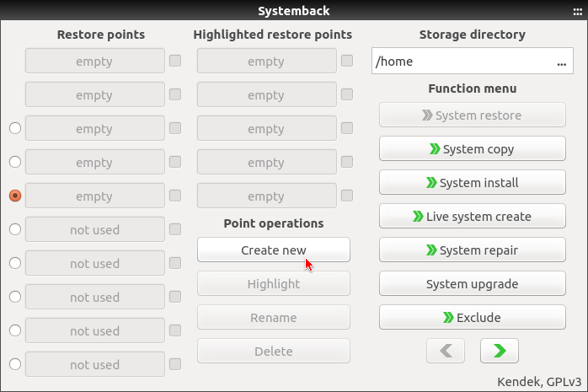The height and width of the screenshot is (392, 588).
Task: Select the third restore point radio button
Action: pos(14,128)
